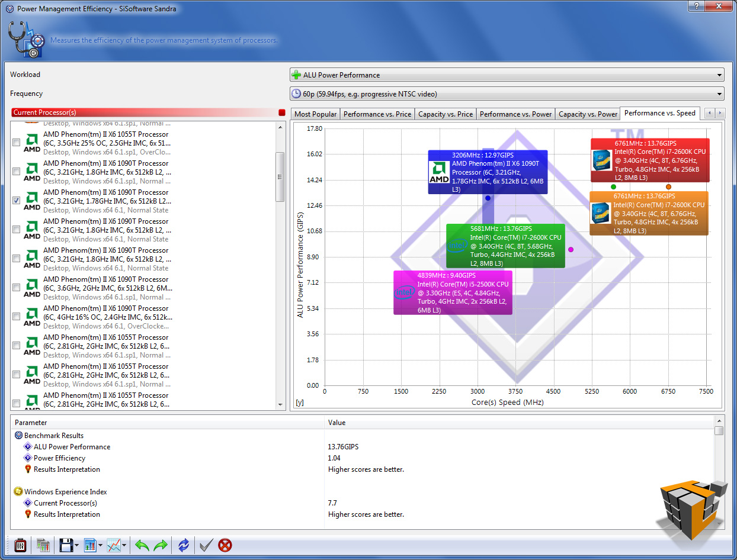Viewport: 737px width, 560px height.
Task: Open the Frequency 60p dropdown
Action: click(x=507, y=94)
